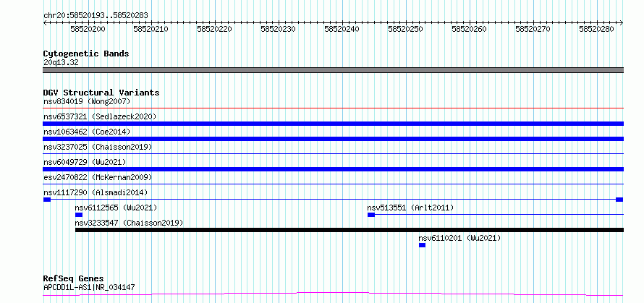Click the nsv1117290 (Alsmadi2014) label
The height and width of the screenshot is (303, 644).
pos(96,192)
